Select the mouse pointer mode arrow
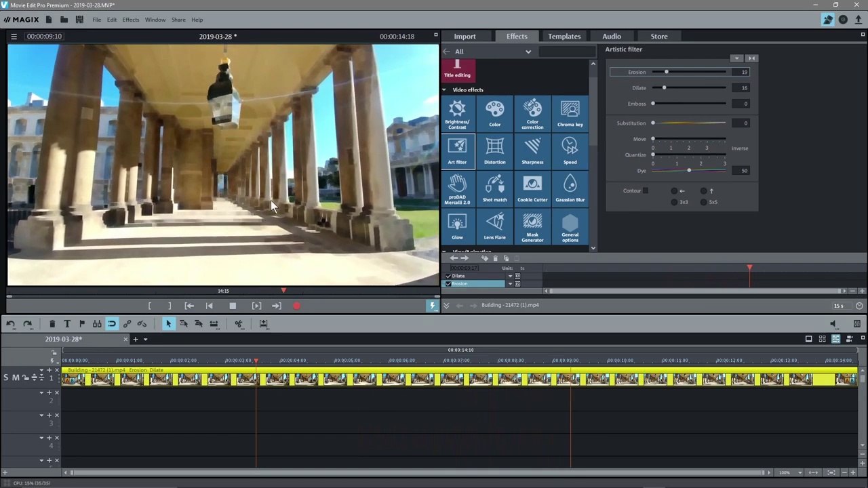868x488 pixels. click(168, 324)
